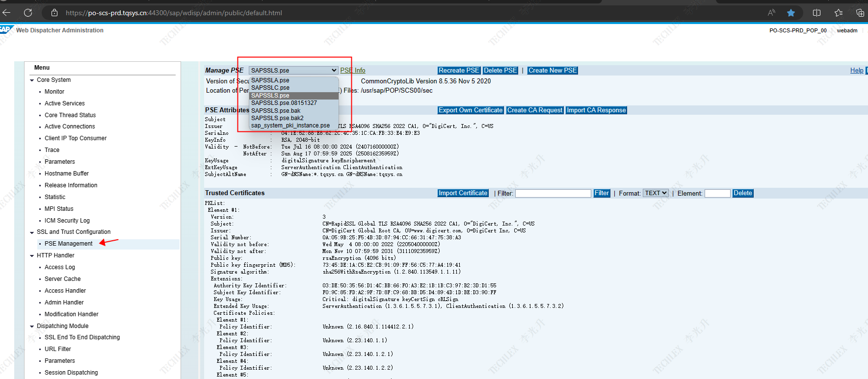Viewport: 868px width, 379px height.
Task: Open Release Information
Action: 71,185
